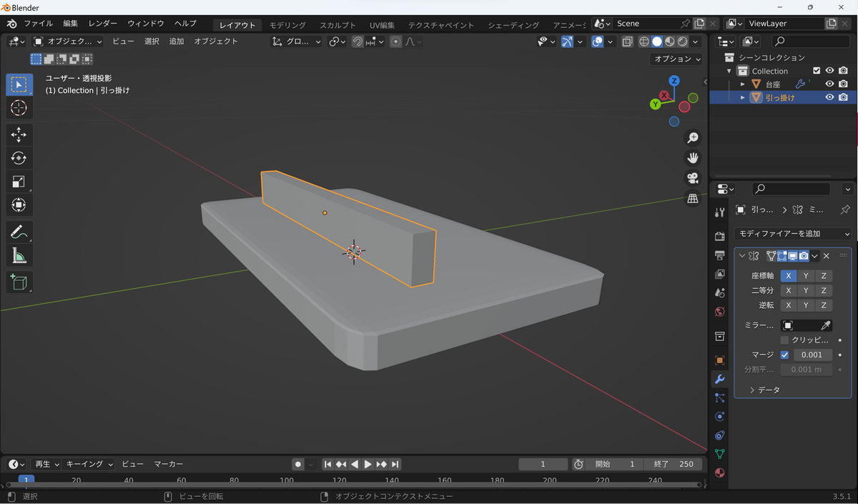Enable mirror Axis Y
858x504 pixels.
[x=806, y=276]
